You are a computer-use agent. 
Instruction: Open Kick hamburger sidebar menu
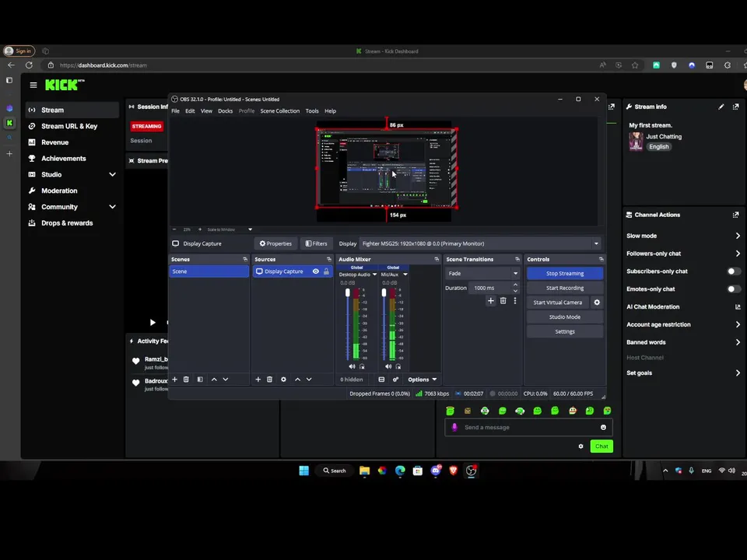[x=33, y=86]
